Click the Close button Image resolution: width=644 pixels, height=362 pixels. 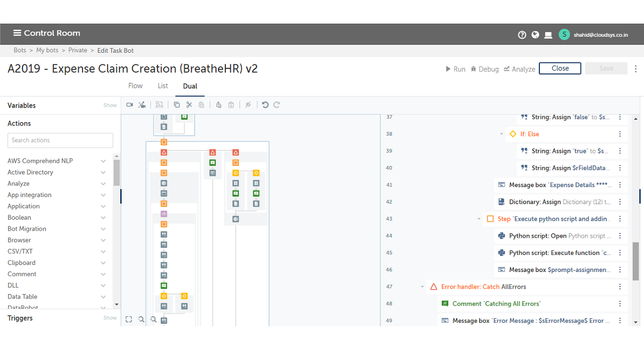pyautogui.click(x=559, y=68)
